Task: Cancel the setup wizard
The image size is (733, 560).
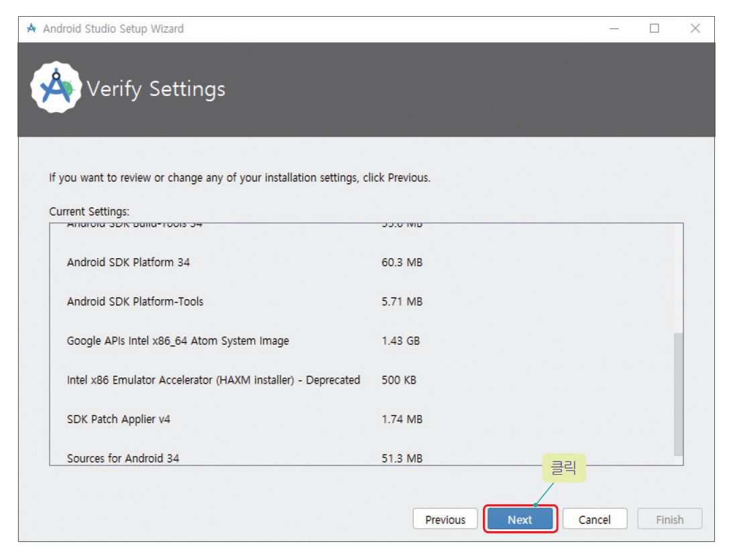Action: click(x=595, y=519)
